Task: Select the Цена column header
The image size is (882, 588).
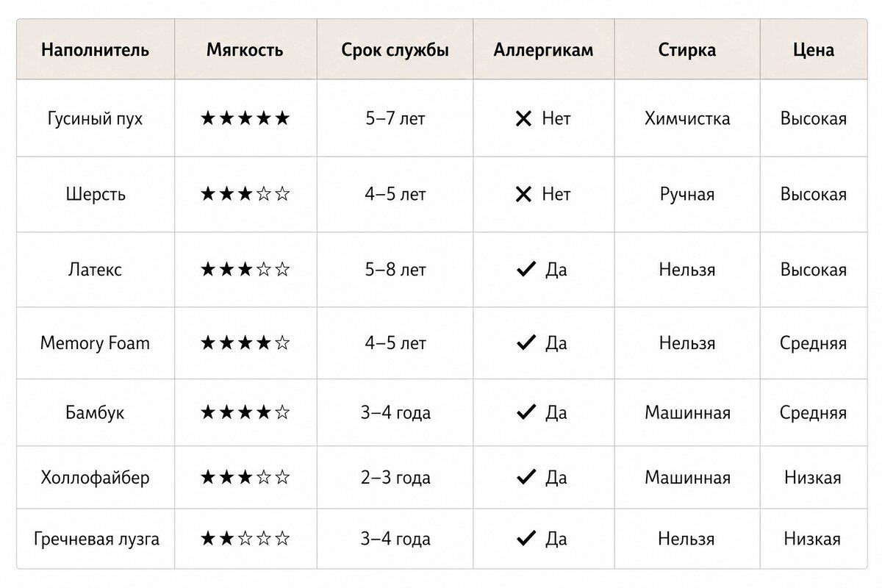Action: coord(814,51)
